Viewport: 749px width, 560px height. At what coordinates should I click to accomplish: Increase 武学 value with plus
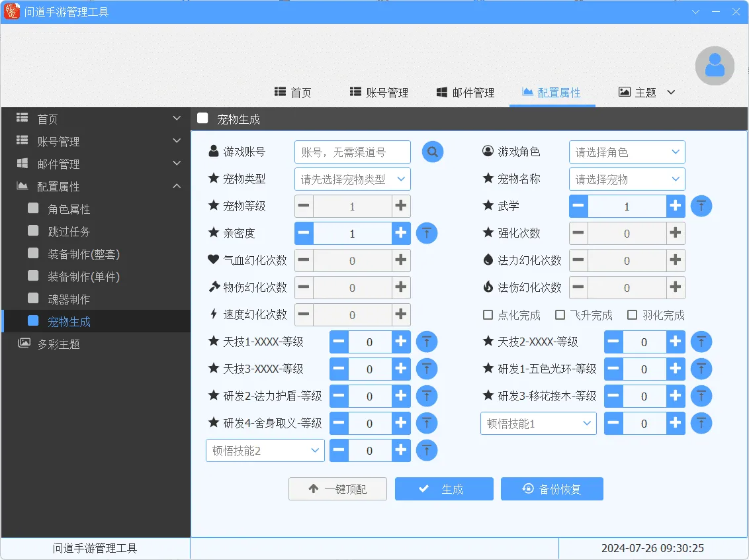pyautogui.click(x=676, y=207)
